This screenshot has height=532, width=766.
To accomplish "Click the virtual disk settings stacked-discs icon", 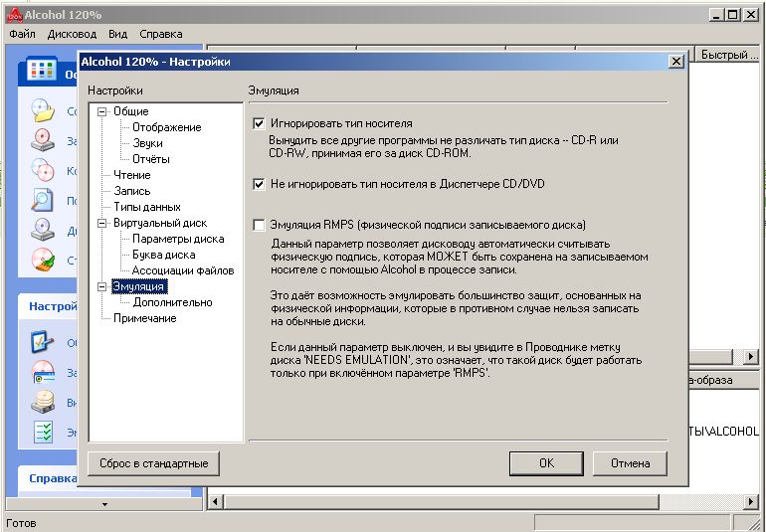I will [43, 402].
